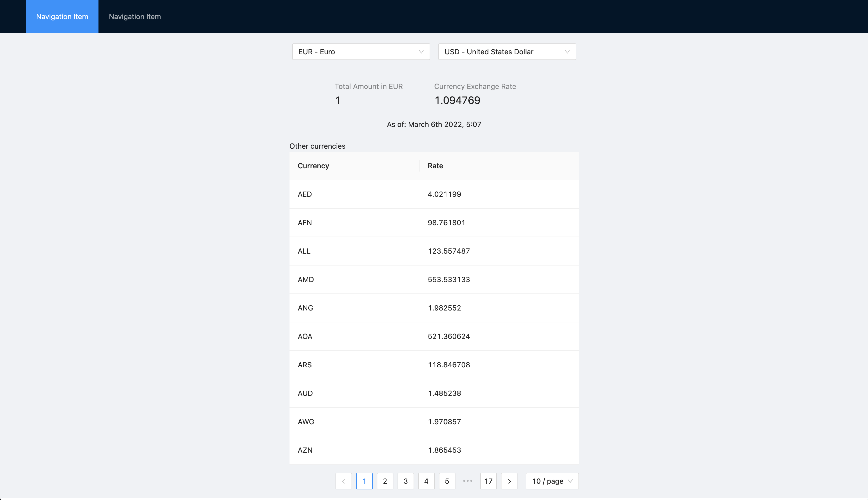The width and height of the screenshot is (868, 500).
Task: Jump to page 4 in pagination
Action: pos(426,481)
